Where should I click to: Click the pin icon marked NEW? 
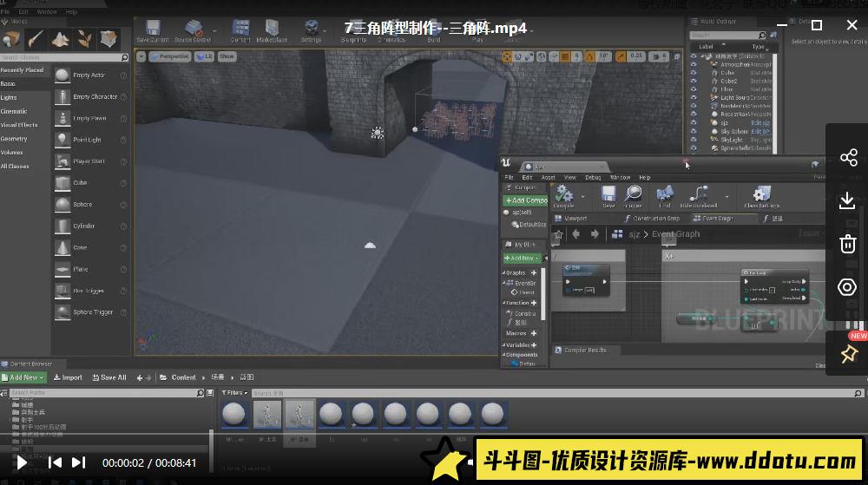849,354
